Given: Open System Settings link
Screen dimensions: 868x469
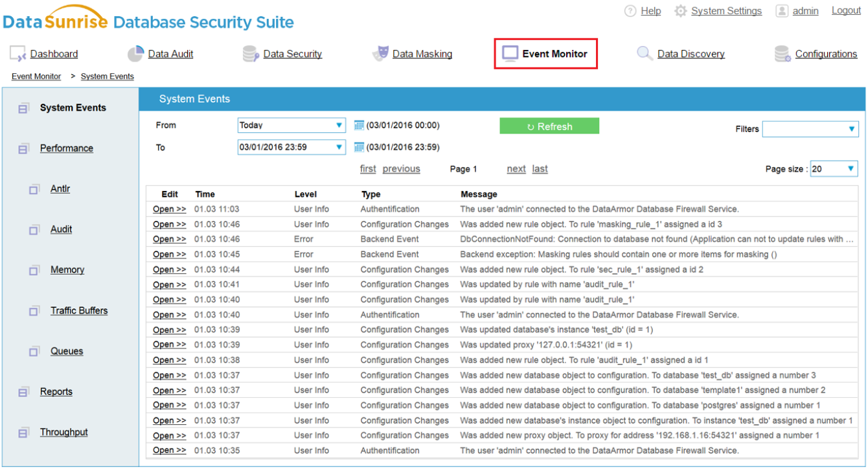Looking at the screenshot, I should [x=727, y=11].
